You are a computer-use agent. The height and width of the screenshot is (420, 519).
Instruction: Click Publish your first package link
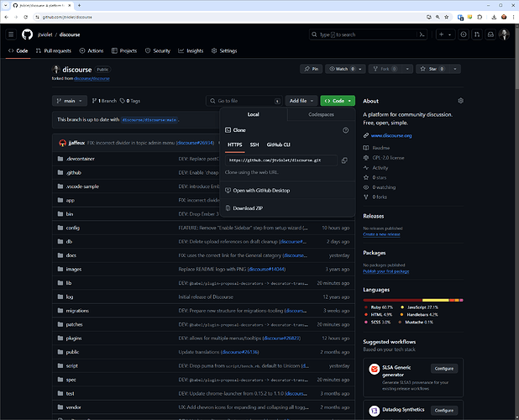386,271
